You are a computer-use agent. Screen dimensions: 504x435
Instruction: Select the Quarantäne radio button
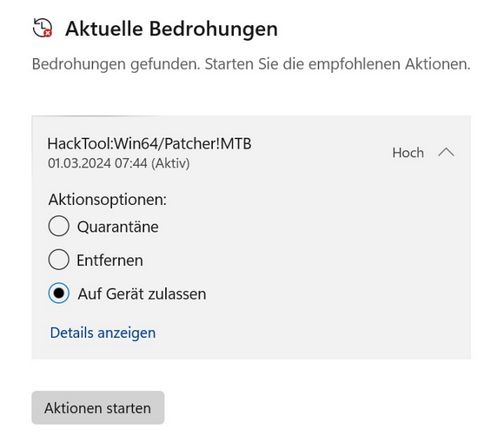(58, 226)
